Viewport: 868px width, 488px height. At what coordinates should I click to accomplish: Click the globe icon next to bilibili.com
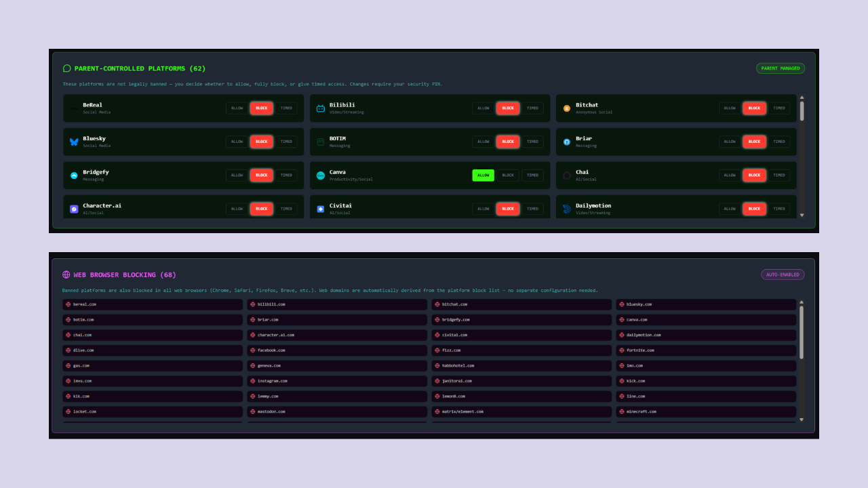click(x=253, y=304)
